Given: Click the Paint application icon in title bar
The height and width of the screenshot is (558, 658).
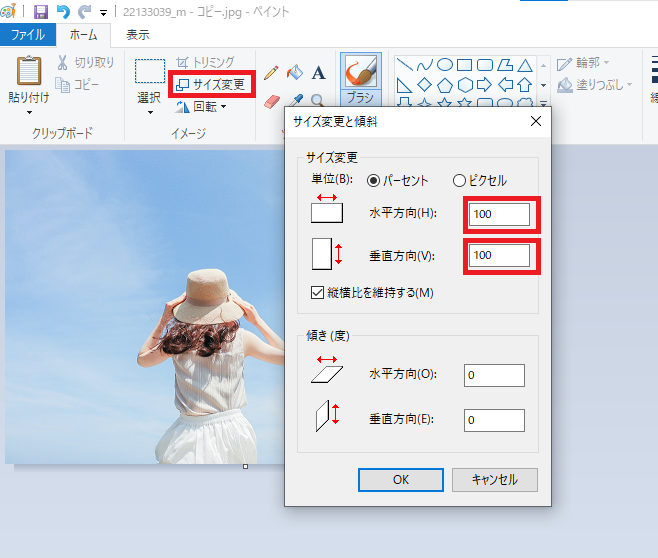Looking at the screenshot, I should [x=8, y=12].
